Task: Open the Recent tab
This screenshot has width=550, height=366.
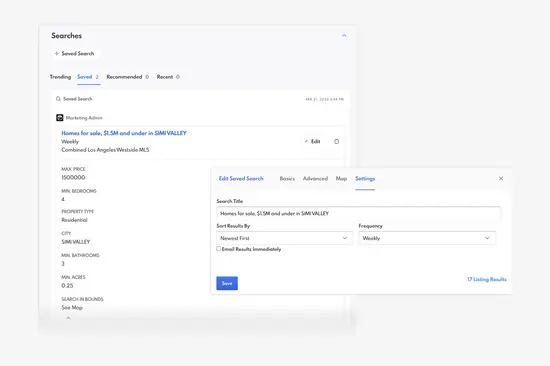Action: [x=168, y=77]
